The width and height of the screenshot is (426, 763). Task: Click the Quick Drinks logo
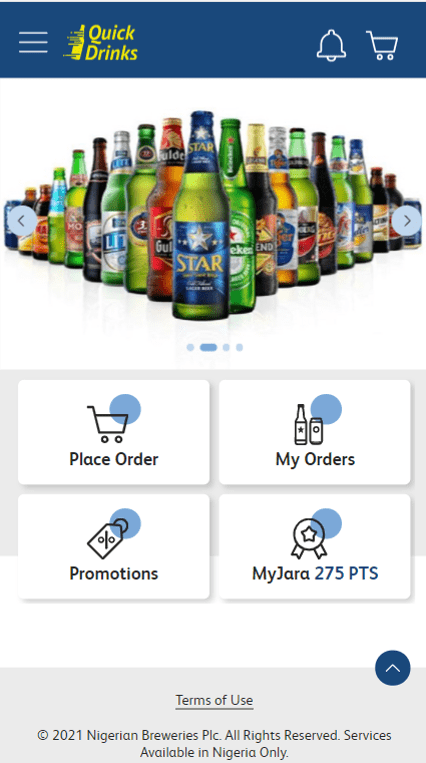point(101,43)
